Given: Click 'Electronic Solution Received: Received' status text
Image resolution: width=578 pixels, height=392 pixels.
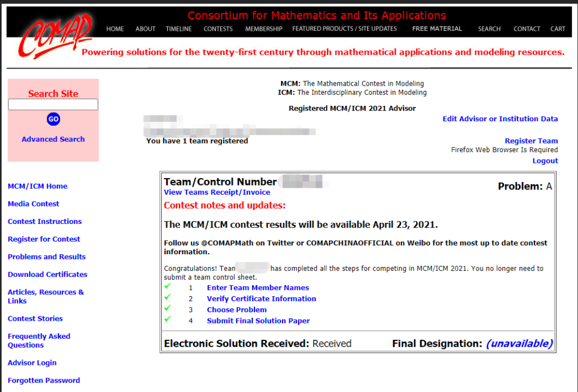Looking at the screenshot, I should tap(258, 344).
